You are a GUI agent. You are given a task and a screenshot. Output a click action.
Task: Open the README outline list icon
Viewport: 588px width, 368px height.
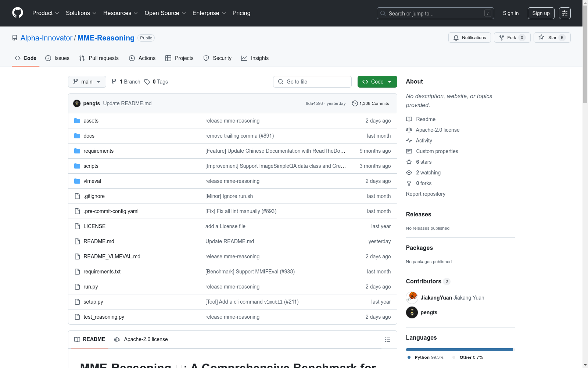coord(388,340)
